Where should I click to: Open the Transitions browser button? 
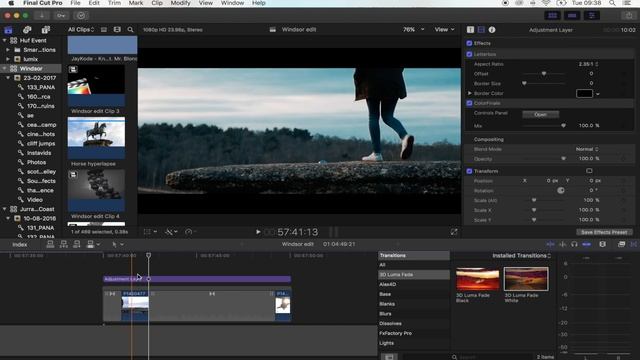(x=634, y=244)
